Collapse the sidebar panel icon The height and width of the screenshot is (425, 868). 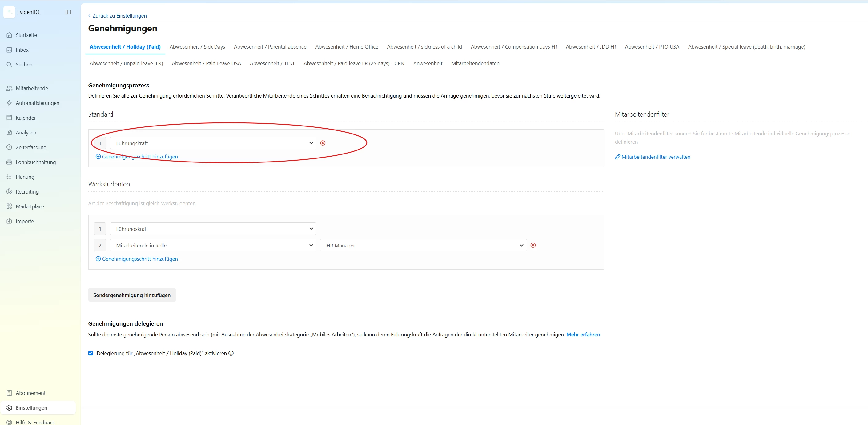tap(68, 12)
